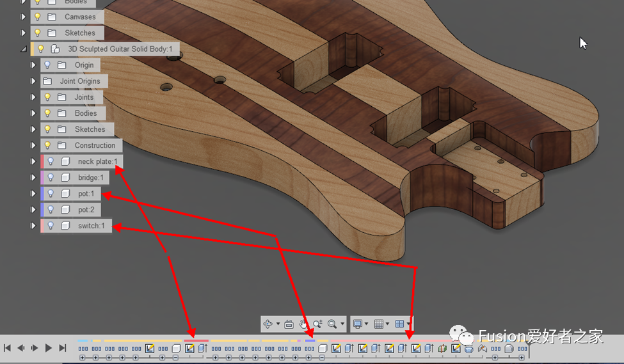Click purple color bar beside bridge:1
Screen dimensions: 624x364
point(42,177)
